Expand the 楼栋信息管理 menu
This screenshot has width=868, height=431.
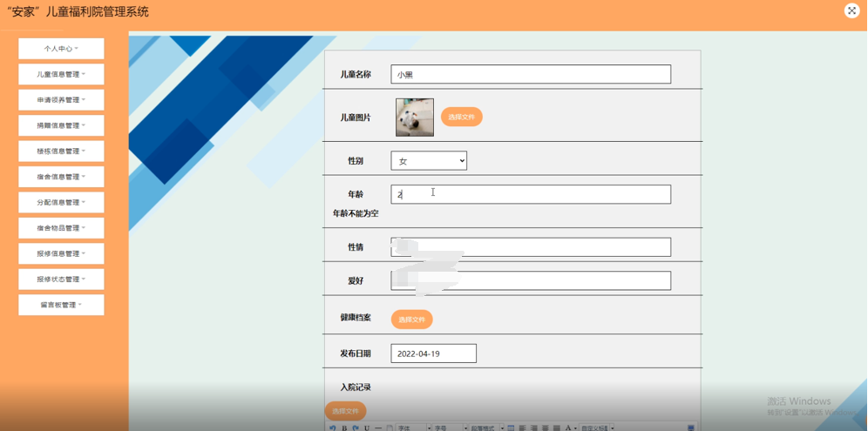(x=61, y=151)
